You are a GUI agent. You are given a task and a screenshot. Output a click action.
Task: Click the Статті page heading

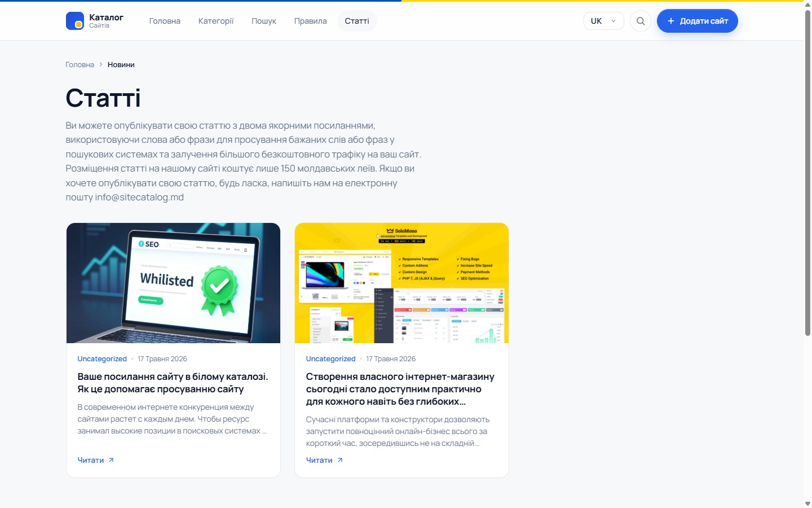103,98
